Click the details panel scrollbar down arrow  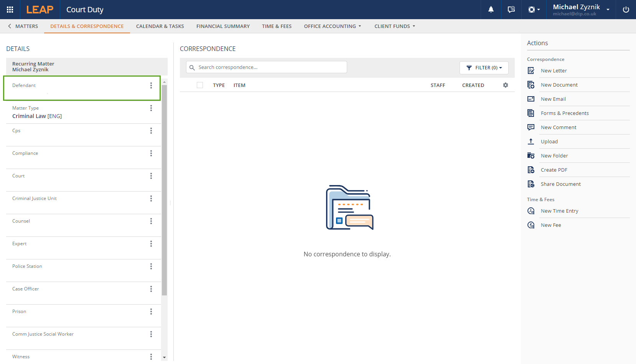coord(164,357)
